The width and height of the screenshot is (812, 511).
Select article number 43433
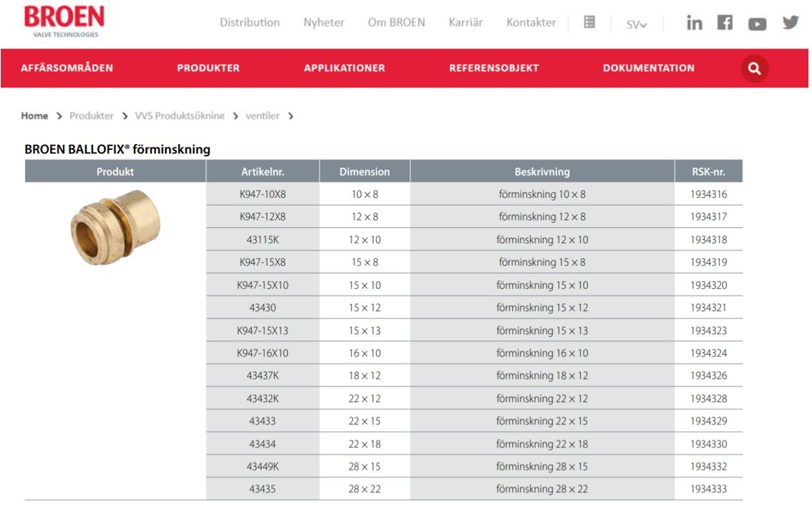coord(263,421)
